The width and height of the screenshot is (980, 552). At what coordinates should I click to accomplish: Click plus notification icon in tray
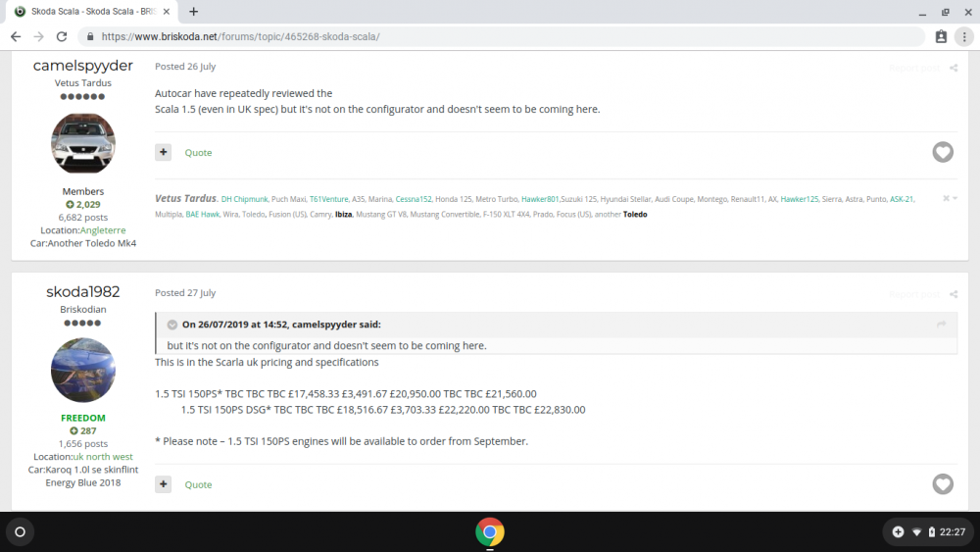[x=898, y=532]
